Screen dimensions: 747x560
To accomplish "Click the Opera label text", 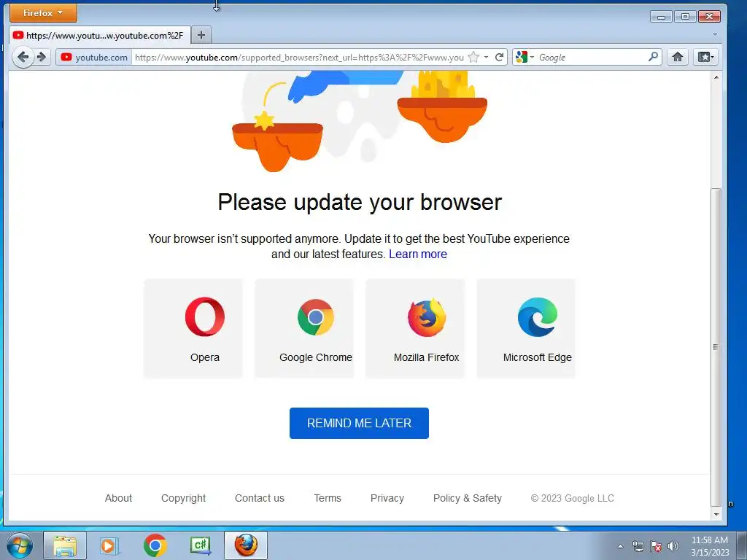I will [205, 357].
